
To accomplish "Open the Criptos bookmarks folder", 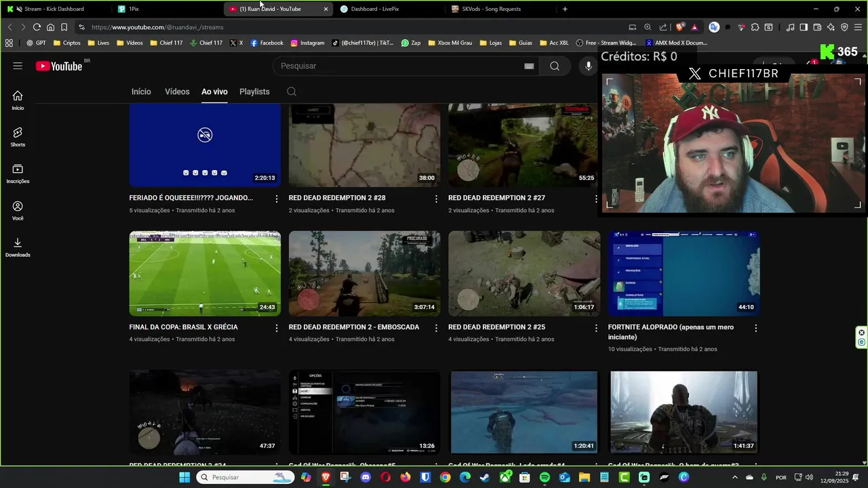I will click(66, 43).
